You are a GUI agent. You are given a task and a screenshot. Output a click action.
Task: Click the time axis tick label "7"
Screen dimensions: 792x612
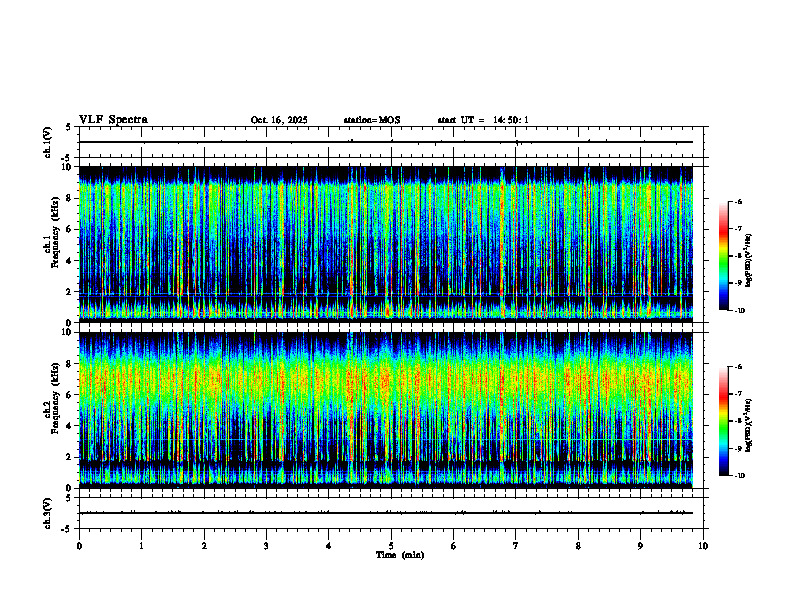point(516,546)
